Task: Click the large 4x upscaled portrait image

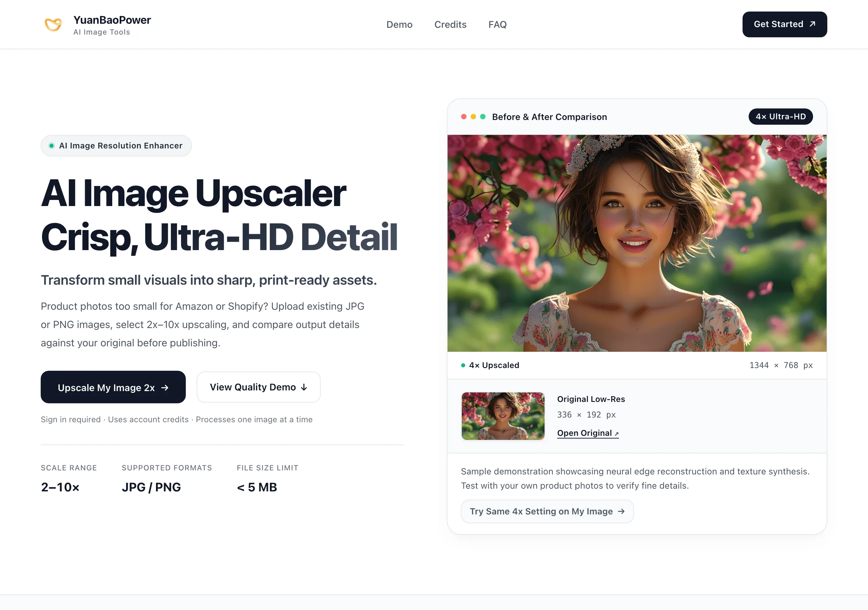Action: pyautogui.click(x=637, y=243)
